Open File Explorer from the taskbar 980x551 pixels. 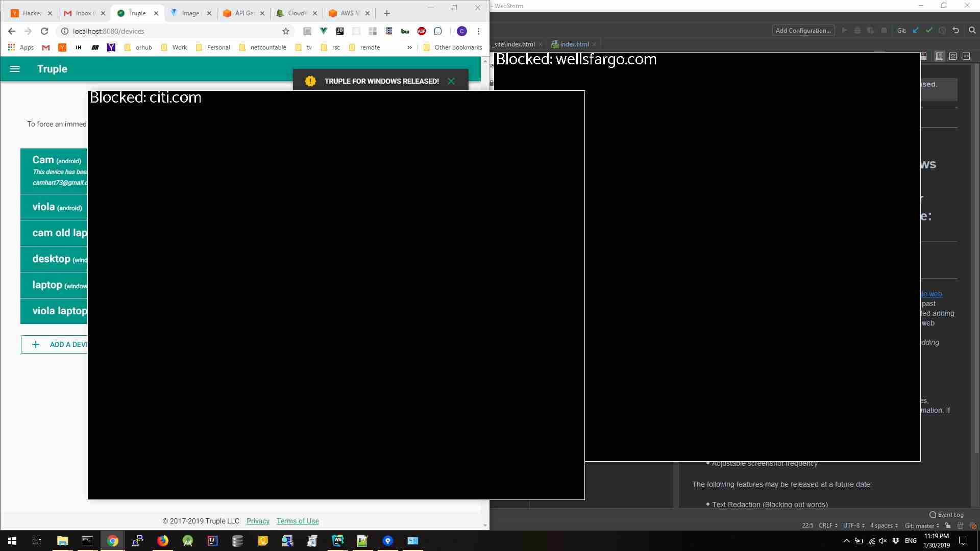pos(62,541)
